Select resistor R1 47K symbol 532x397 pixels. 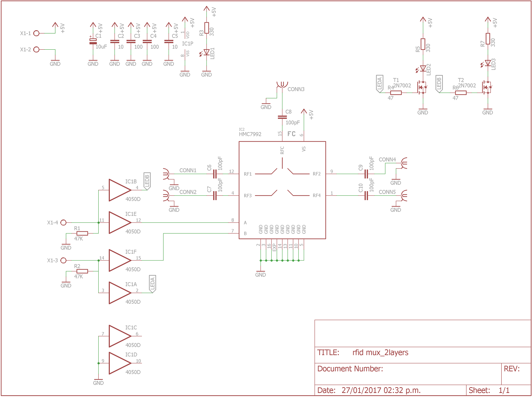82,233
